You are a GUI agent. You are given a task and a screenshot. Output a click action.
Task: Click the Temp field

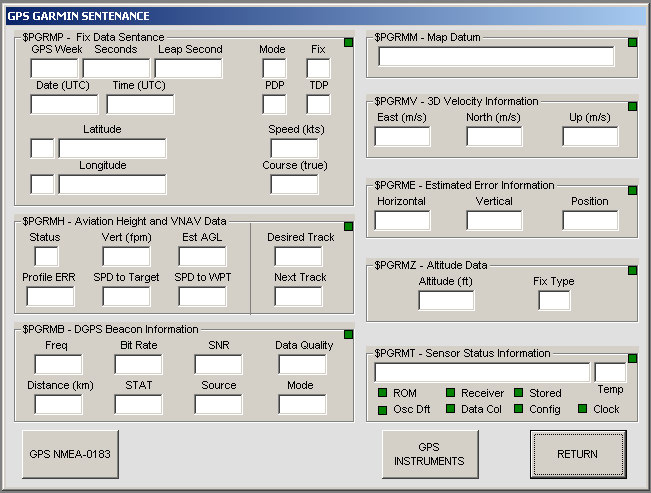[610, 372]
